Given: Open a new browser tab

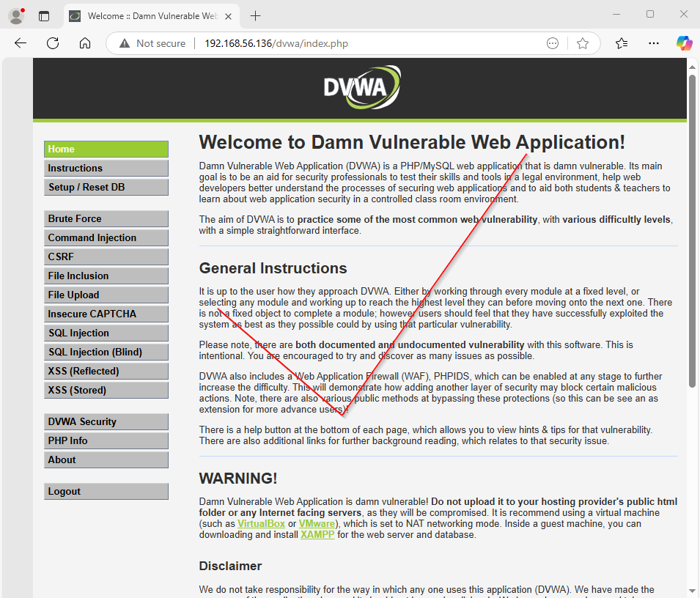Looking at the screenshot, I should click(x=255, y=17).
